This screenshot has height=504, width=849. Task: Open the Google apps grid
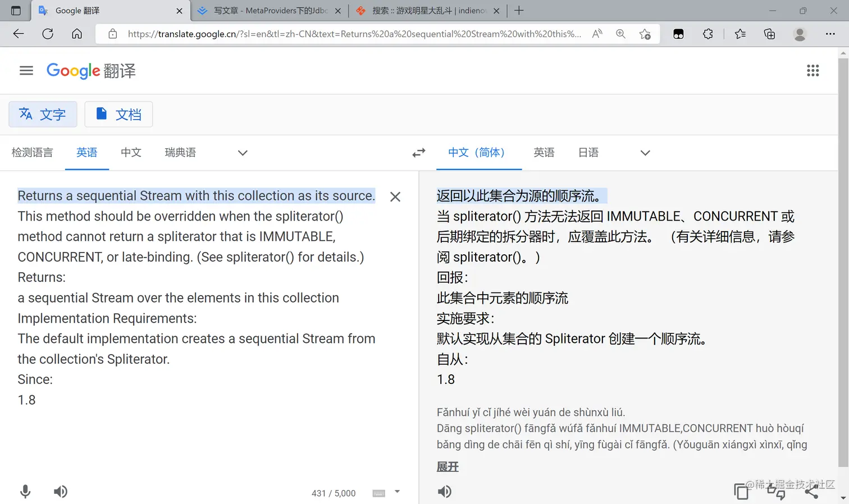pyautogui.click(x=813, y=71)
